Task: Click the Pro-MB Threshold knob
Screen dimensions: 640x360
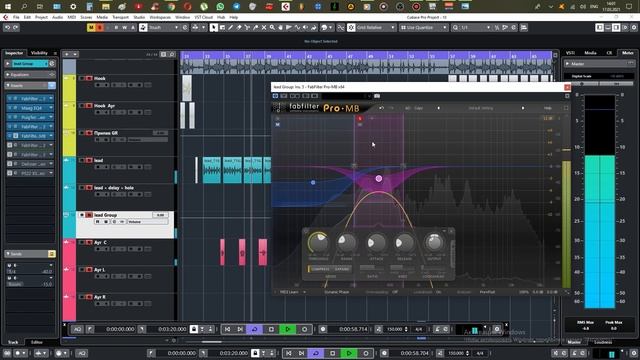Action: point(318,242)
